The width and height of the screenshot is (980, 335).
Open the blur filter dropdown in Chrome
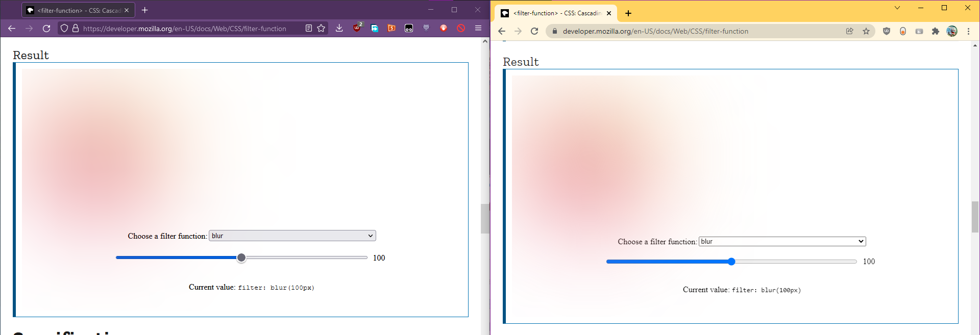tap(782, 241)
